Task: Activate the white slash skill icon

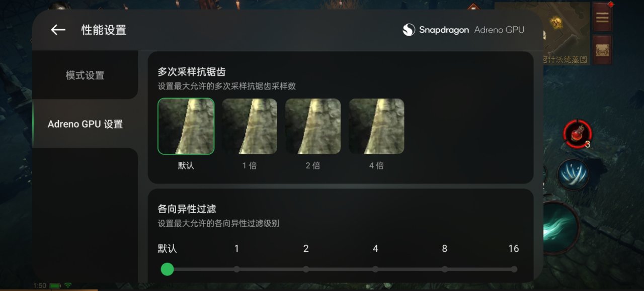Action: [574, 174]
